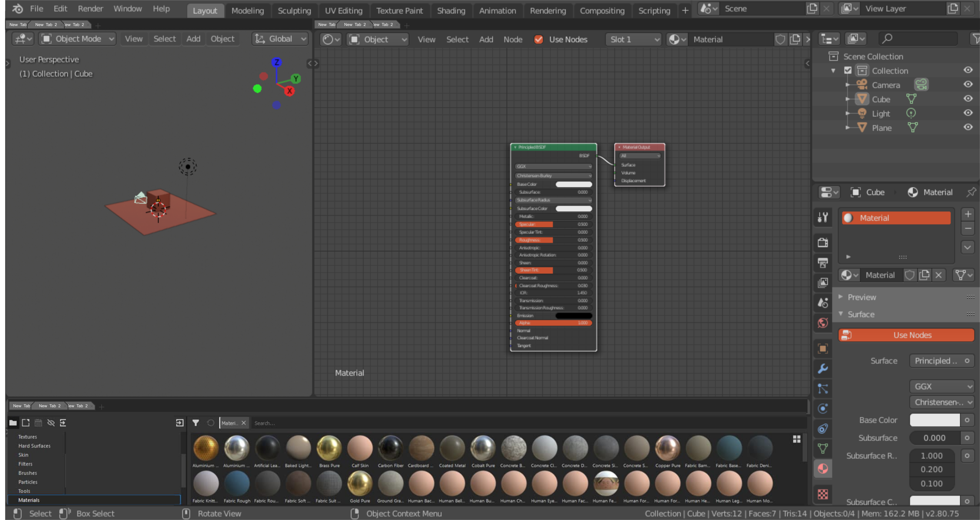Image resolution: width=980 pixels, height=520 pixels.
Task: Hide the Cube object with its eye icon
Action: tap(968, 99)
